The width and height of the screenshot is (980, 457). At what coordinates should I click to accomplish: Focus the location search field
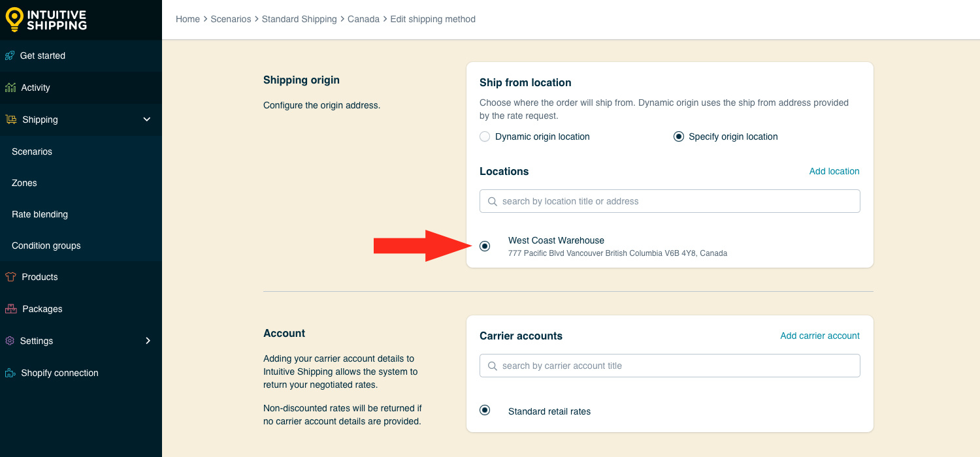[x=670, y=201]
